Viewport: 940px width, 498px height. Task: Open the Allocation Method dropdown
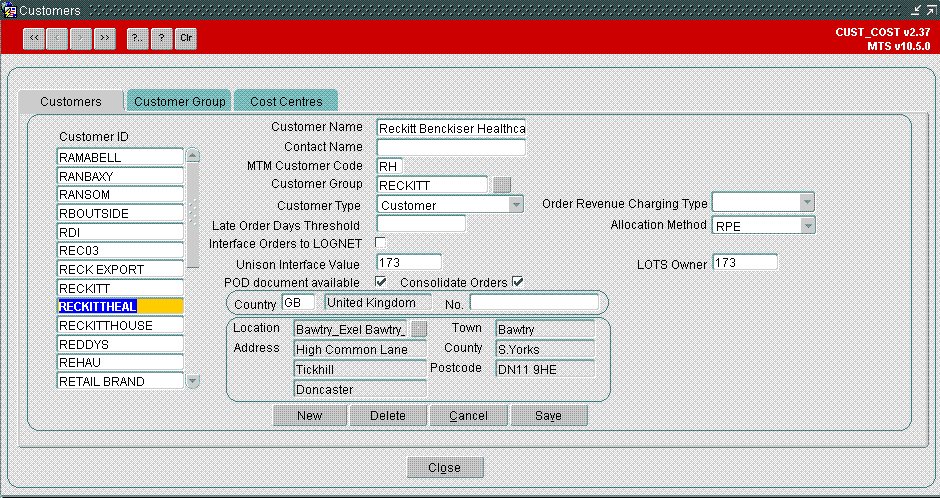808,226
